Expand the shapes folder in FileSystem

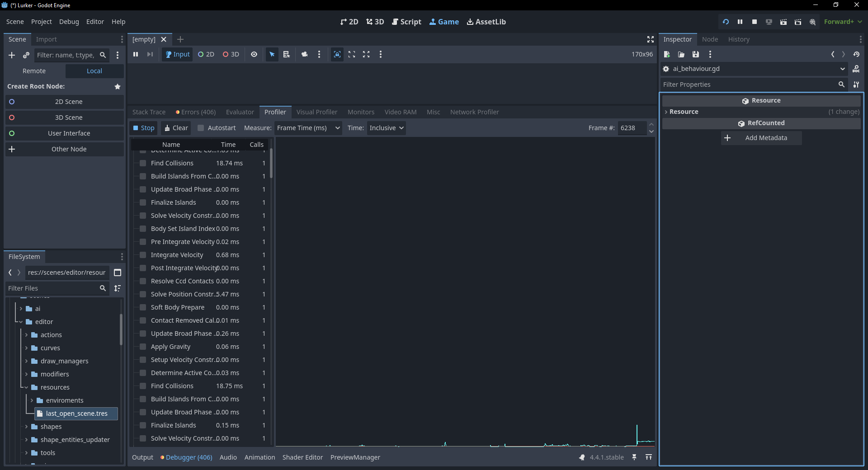tap(26, 427)
